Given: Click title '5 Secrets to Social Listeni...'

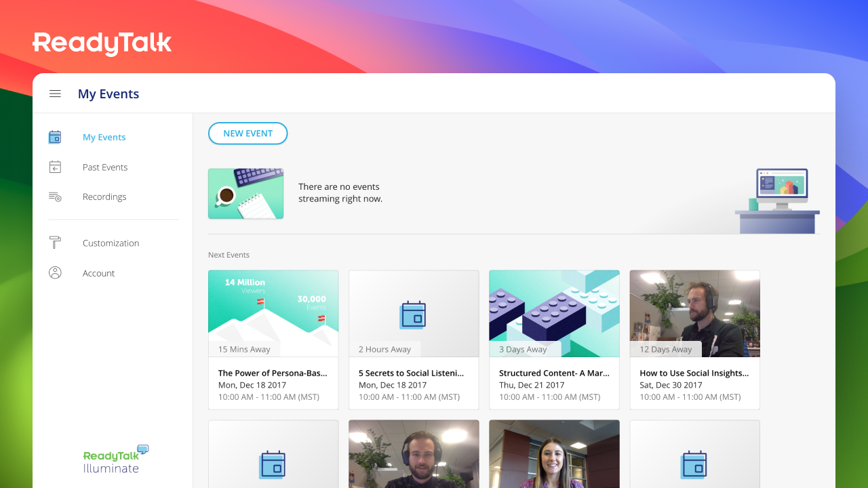Looking at the screenshot, I should [x=412, y=373].
